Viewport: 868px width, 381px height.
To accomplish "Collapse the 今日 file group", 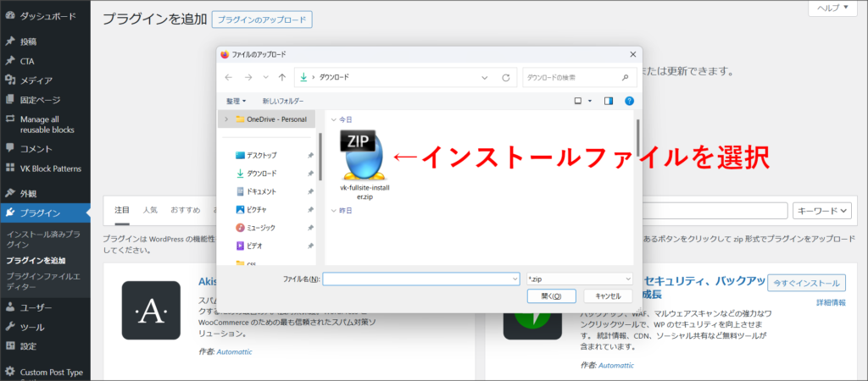I will pos(333,120).
